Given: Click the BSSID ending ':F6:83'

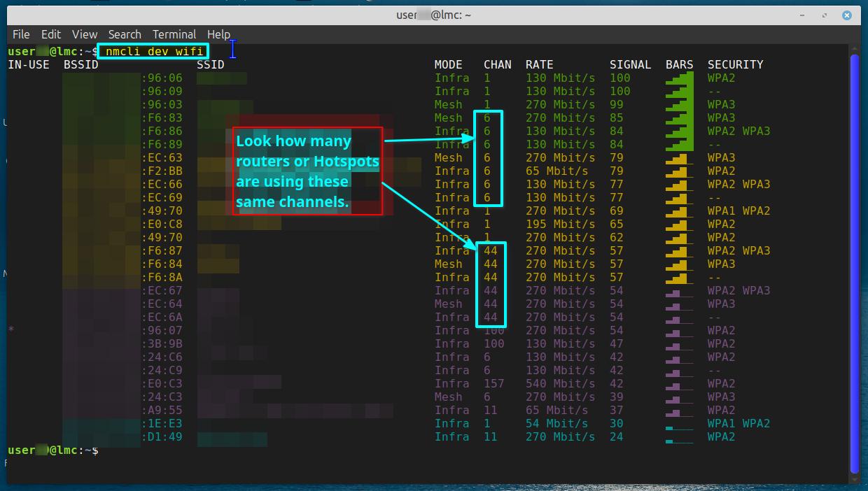Looking at the screenshot, I should pyautogui.click(x=162, y=118).
